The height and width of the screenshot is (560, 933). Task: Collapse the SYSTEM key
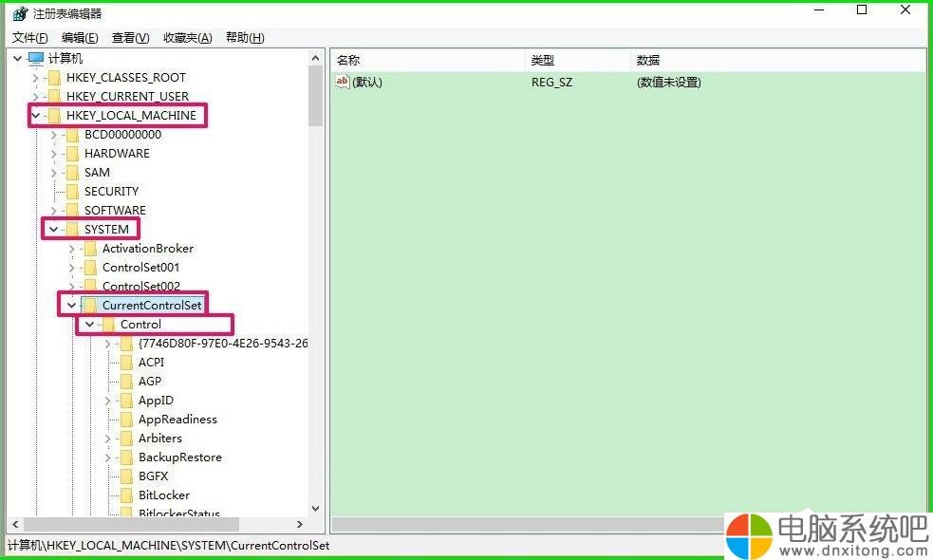pyautogui.click(x=53, y=229)
